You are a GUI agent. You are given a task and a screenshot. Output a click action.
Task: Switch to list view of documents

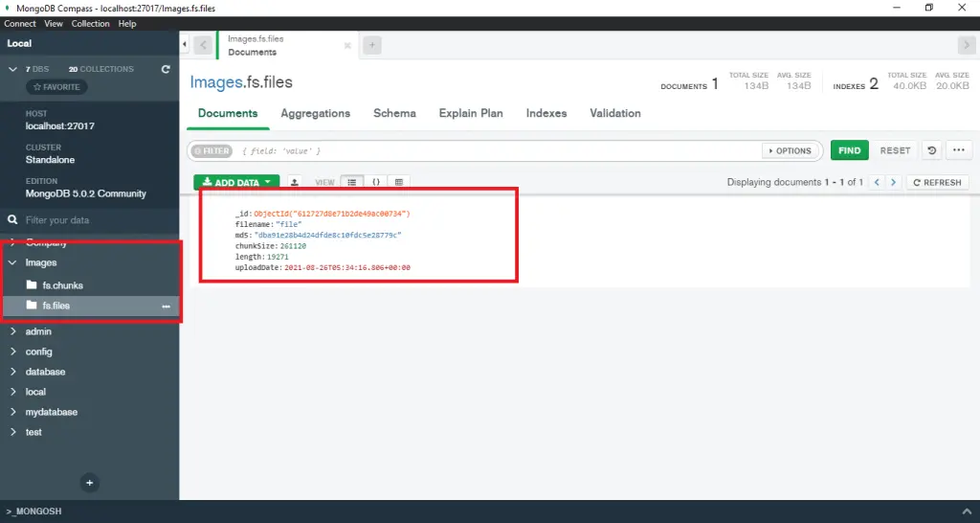click(x=352, y=182)
